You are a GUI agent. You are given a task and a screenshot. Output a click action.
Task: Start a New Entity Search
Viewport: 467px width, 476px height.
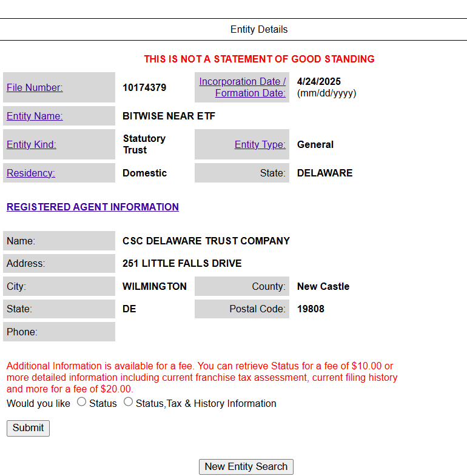246,467
